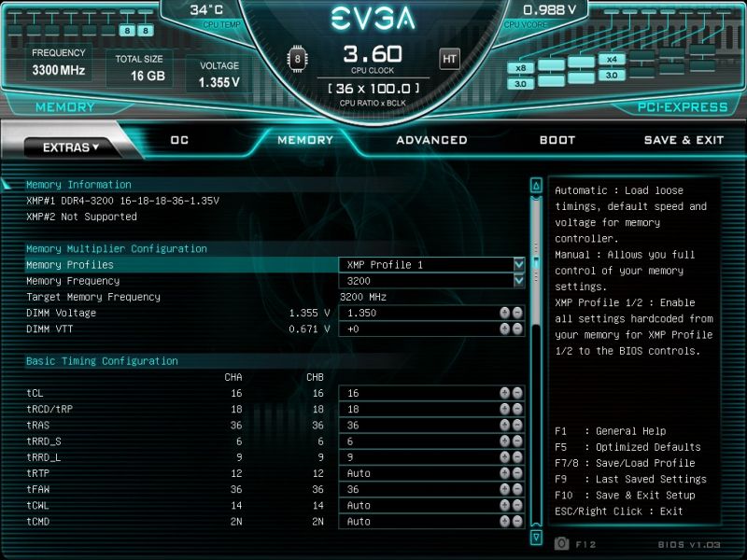Click the minus icon for tRCD/tRP
747x560 pixels.
tap(517, 409)
